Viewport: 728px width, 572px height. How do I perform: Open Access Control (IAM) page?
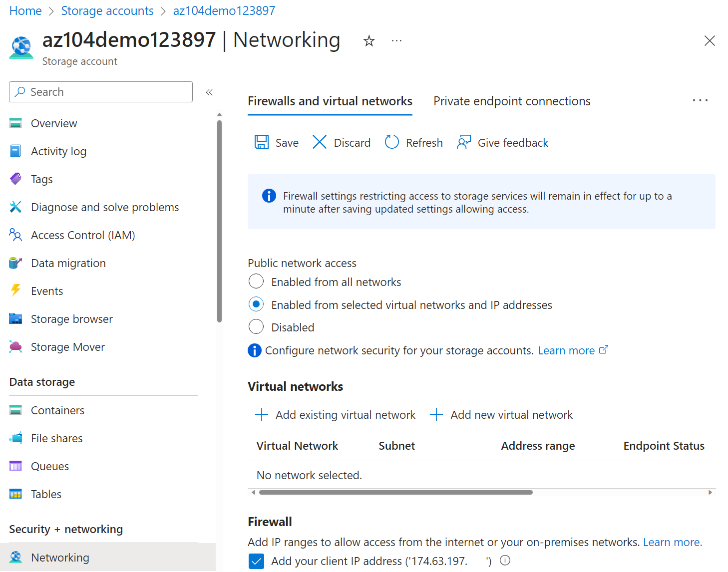tap(83, 235)
